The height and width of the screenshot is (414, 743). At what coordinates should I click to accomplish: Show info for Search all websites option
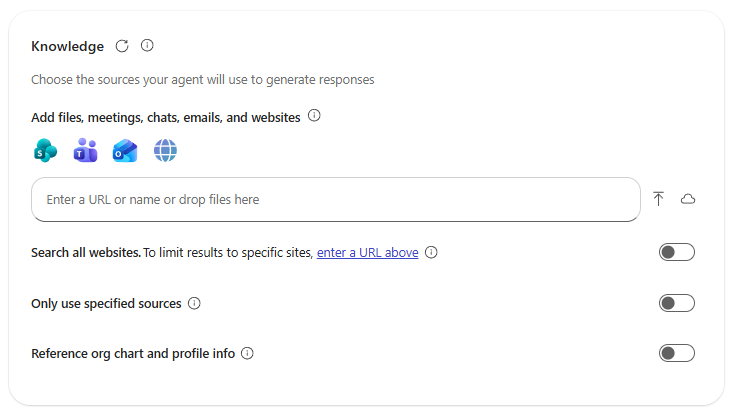(x=431, y=252)
